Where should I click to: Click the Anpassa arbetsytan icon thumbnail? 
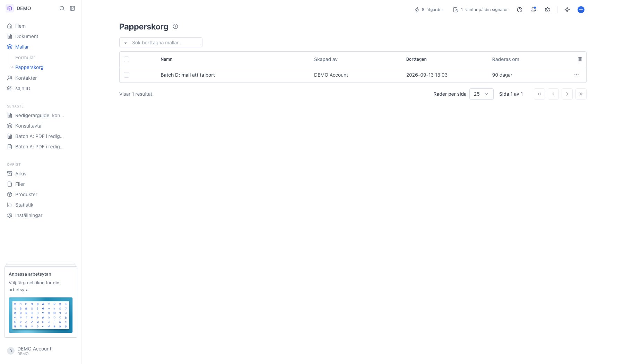[x=41, y=315]
